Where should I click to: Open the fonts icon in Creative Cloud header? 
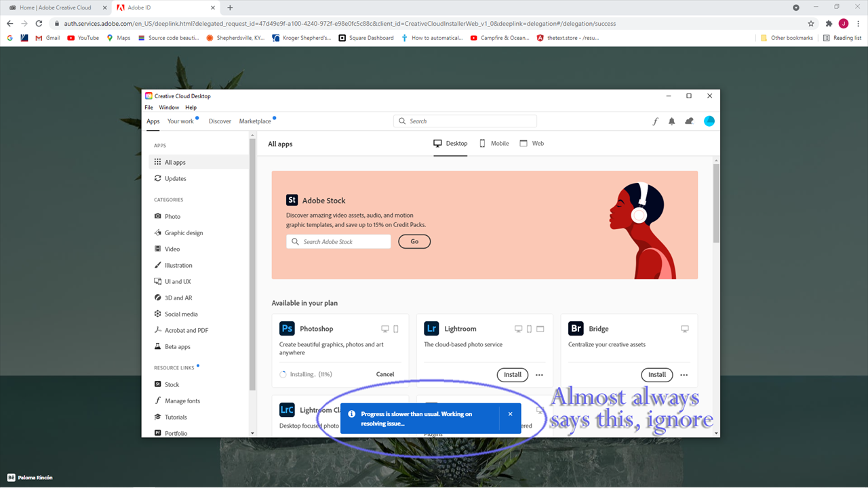pyautogui.click(x=655, y=121)
